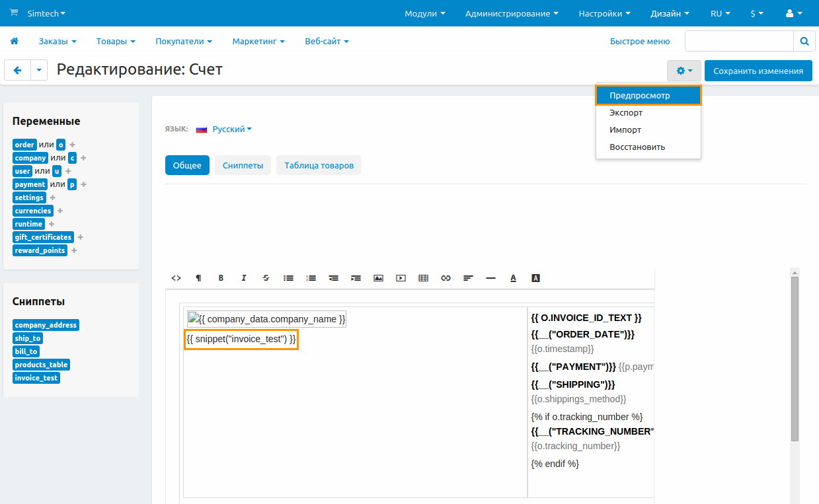Apply italic formatting in editor toolbar
Image resolution: width=819 pixels, height=504 pixels.
[x=243, y=278]
